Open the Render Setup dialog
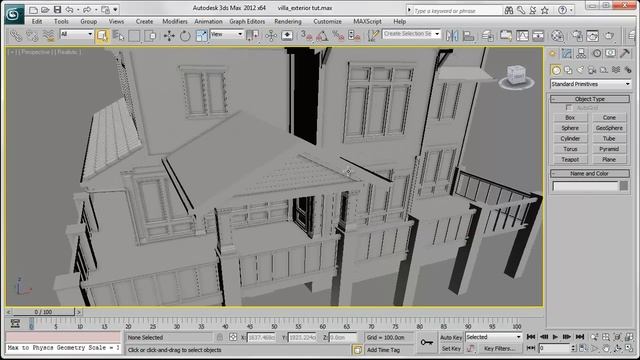Screen dimensions: 640x360 point(577,36)
